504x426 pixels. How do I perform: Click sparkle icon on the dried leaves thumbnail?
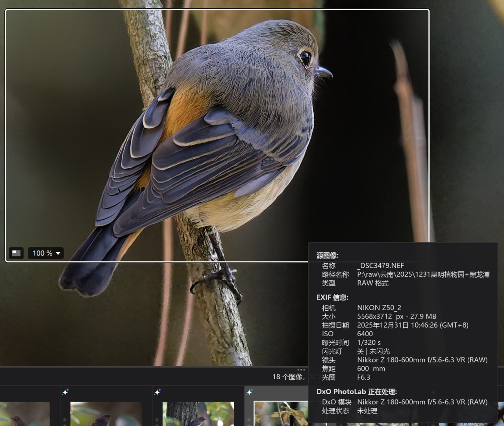point(250,392)
